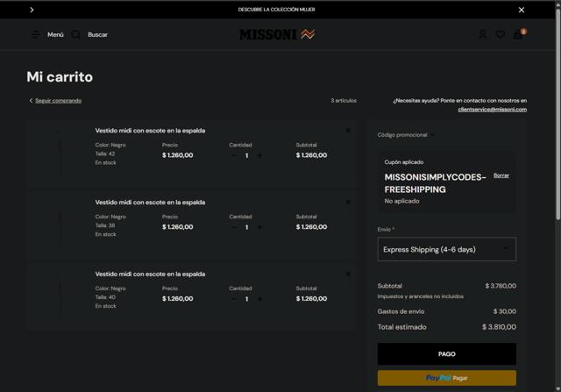
Task: Click Borrar to remove the coupon
Action: click(x=501, y=175)
